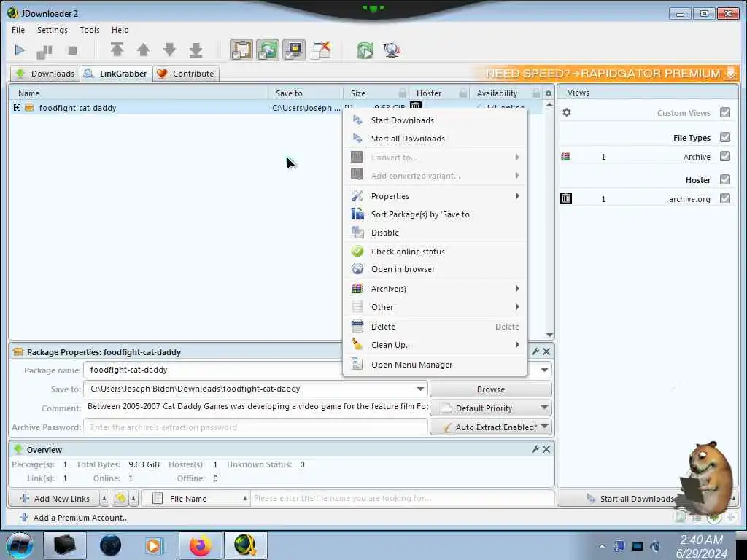This screenshot has height=560, width=747.
Task: Click the media player taskbar icon
Action: 153,545
